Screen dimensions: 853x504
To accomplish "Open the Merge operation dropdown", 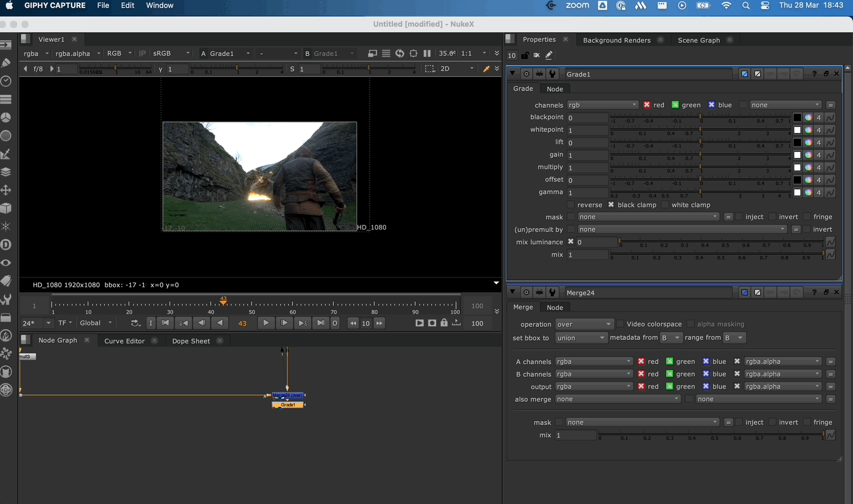I will click(583, 324).
